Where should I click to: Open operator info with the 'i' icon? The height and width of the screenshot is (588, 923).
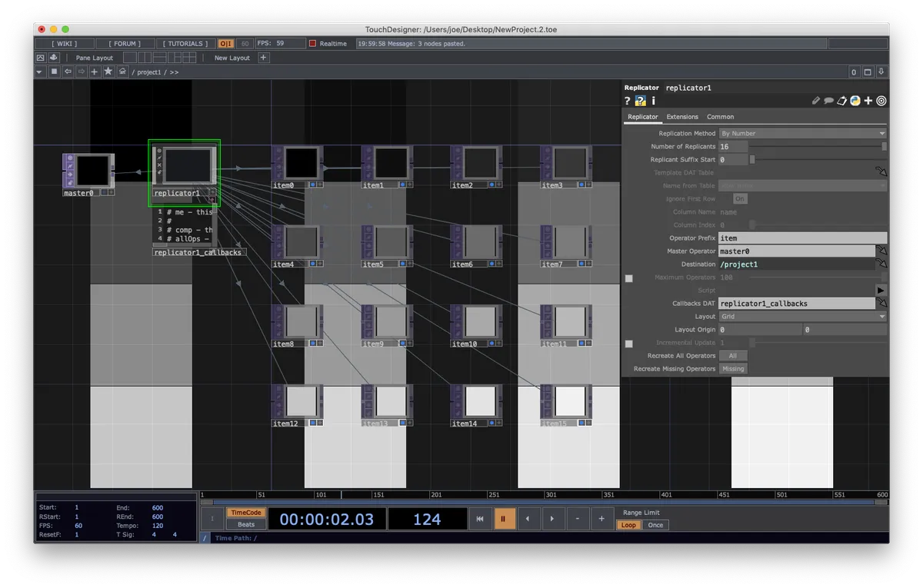tap(653, 101)
